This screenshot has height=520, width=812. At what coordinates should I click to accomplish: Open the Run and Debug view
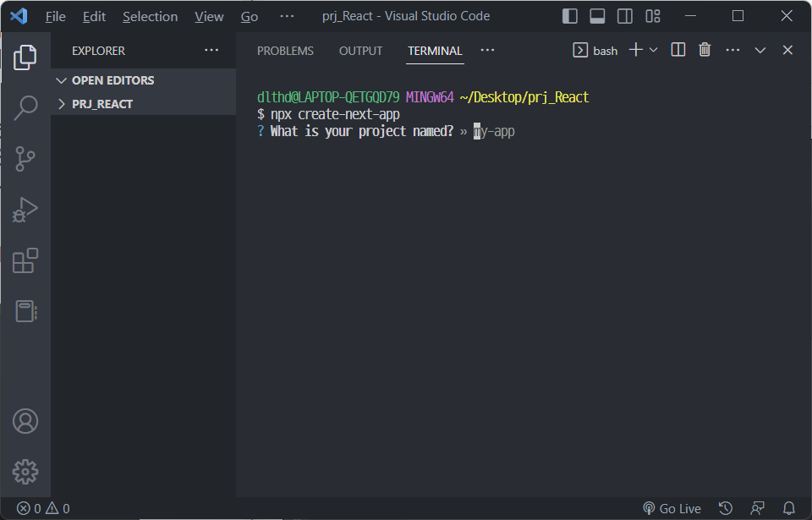point(25,210)
